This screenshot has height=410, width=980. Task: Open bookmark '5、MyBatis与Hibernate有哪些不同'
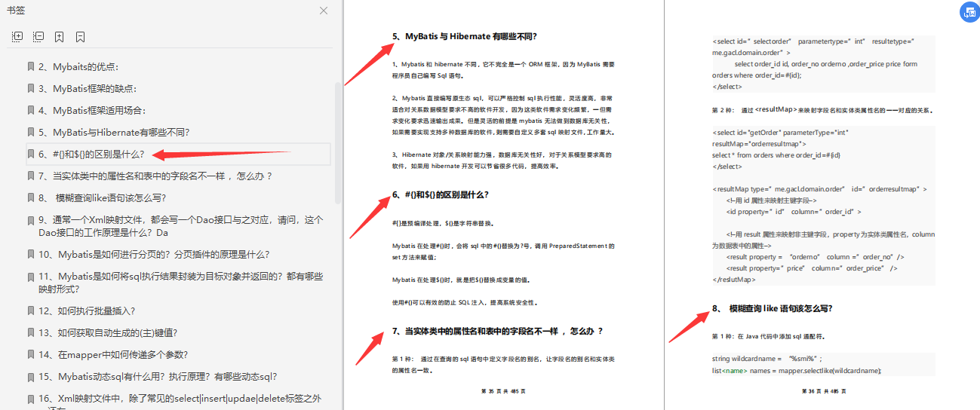point(114,133)
